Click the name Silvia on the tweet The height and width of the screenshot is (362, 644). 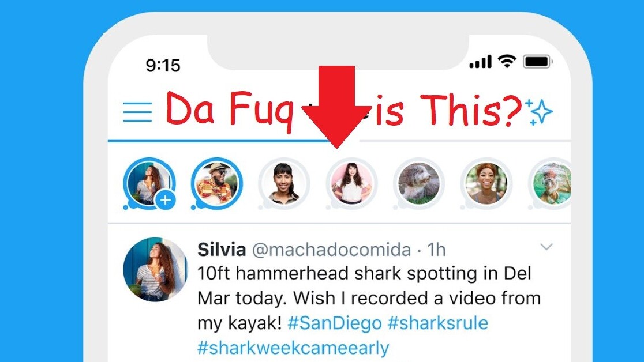(222, 250)
